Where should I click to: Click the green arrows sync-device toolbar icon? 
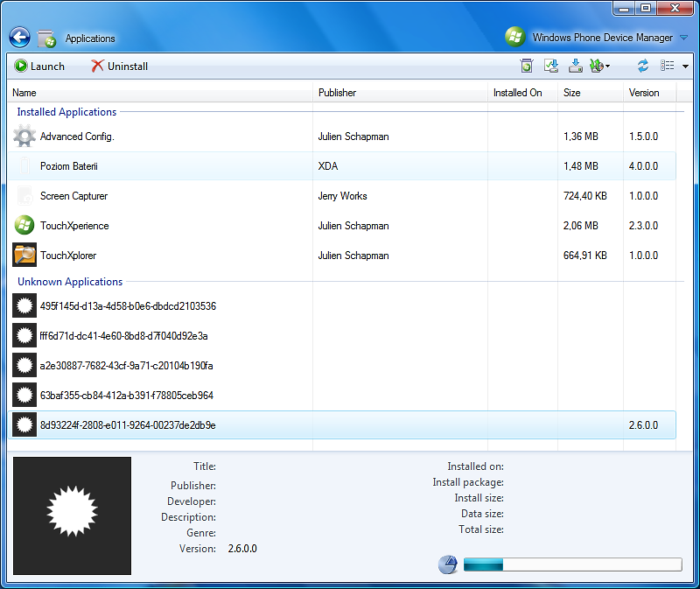pyautogui.click(x=597, y=66)
